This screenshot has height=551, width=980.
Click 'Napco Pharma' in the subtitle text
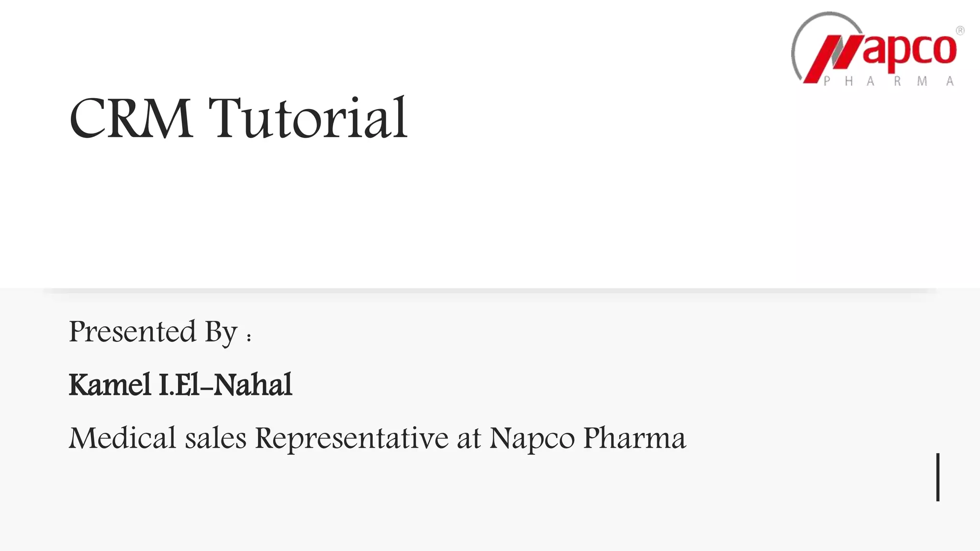pyautogui.click(x=587, y=438)
